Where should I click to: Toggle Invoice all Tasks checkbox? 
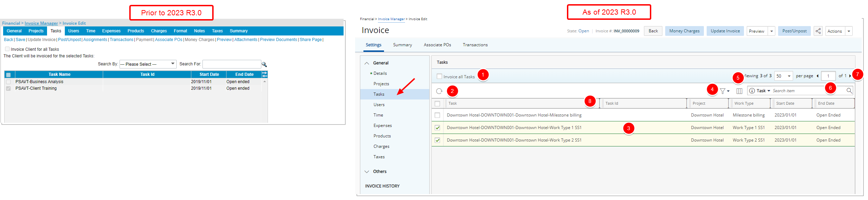(x=439, y=76)
